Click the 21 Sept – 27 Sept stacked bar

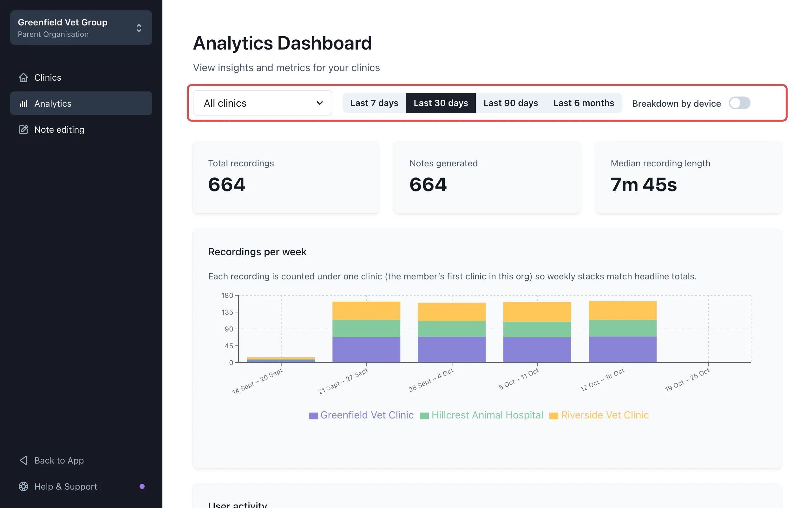click(366, 332)
